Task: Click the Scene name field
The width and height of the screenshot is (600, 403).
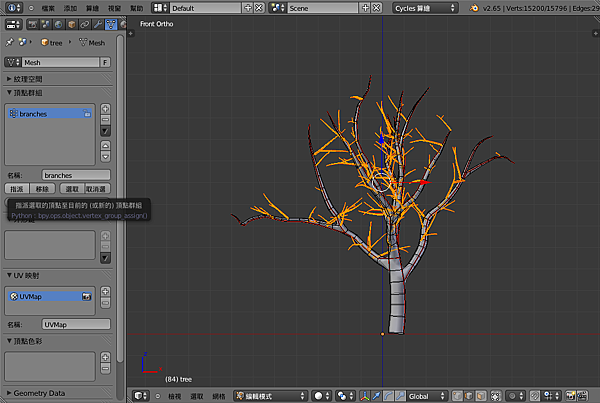Action: (323, 8)
